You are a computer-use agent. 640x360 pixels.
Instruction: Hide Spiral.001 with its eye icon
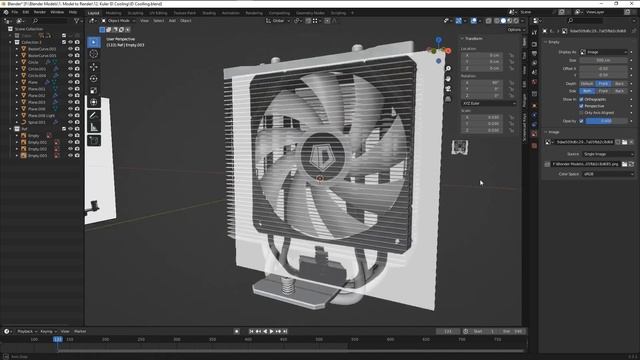coord(70,122)
